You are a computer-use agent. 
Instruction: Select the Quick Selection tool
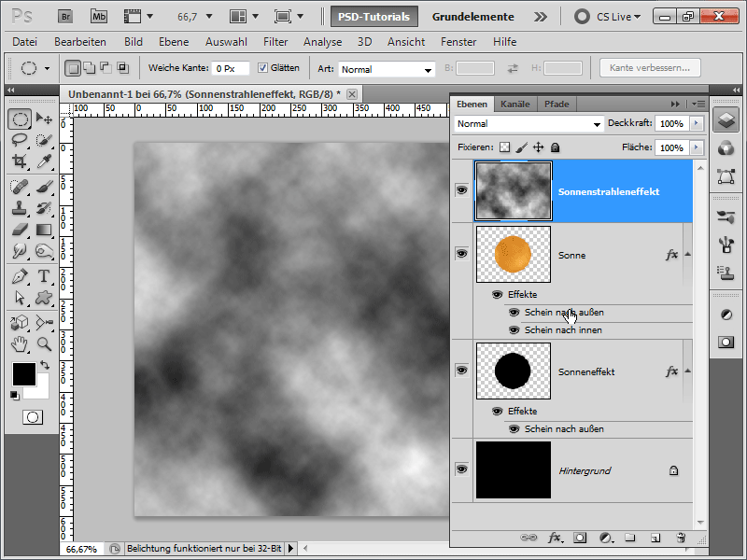point(44,140)
